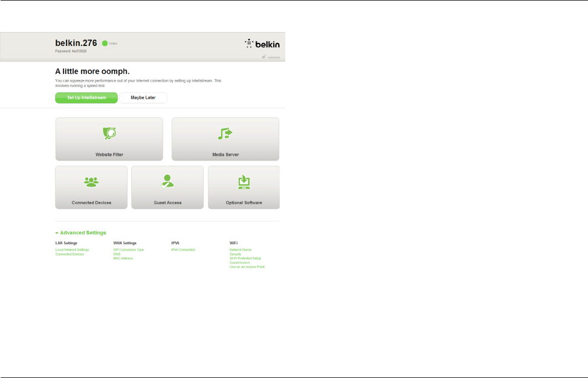The width and height of the screenshot is (588, 378).
Task: Collapse the Advanced Settings section
Action: (x=80, y=233)
